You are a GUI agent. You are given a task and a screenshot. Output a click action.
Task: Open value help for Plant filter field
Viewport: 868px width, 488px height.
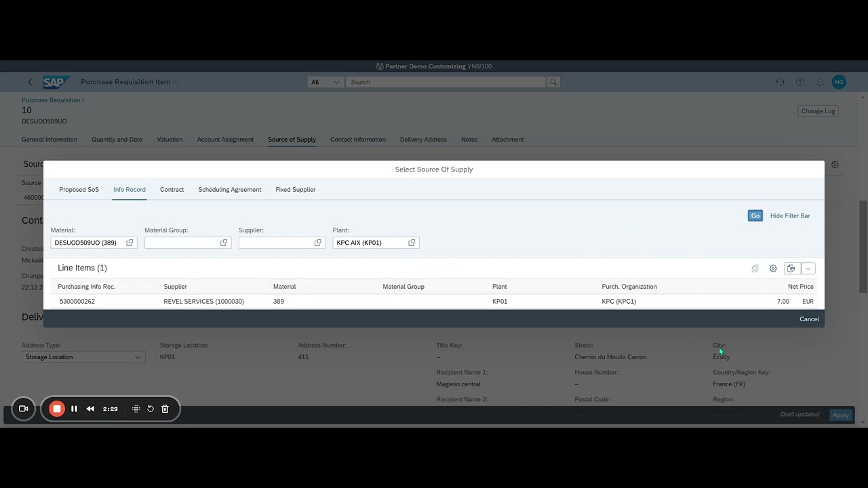tap(412, 243)
